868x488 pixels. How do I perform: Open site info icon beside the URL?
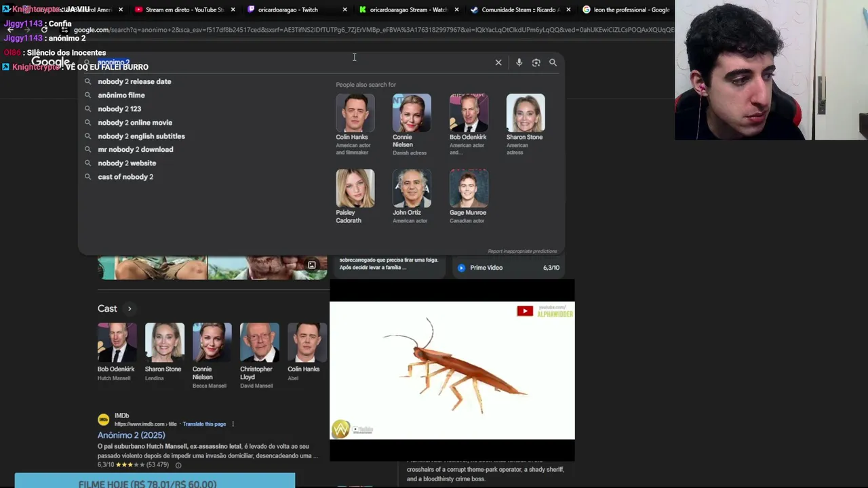(x=64, y=30)
